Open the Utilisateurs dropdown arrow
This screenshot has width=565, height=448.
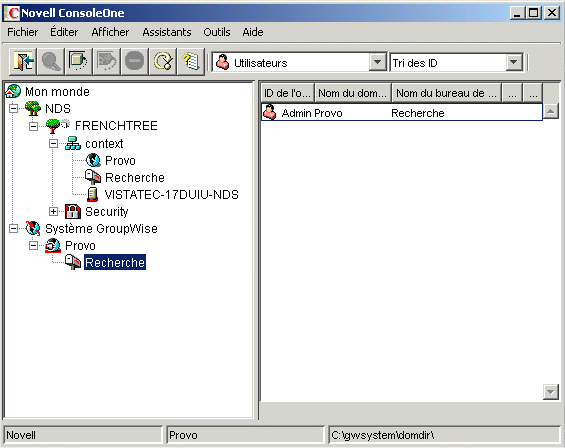[x=377, y=62]
